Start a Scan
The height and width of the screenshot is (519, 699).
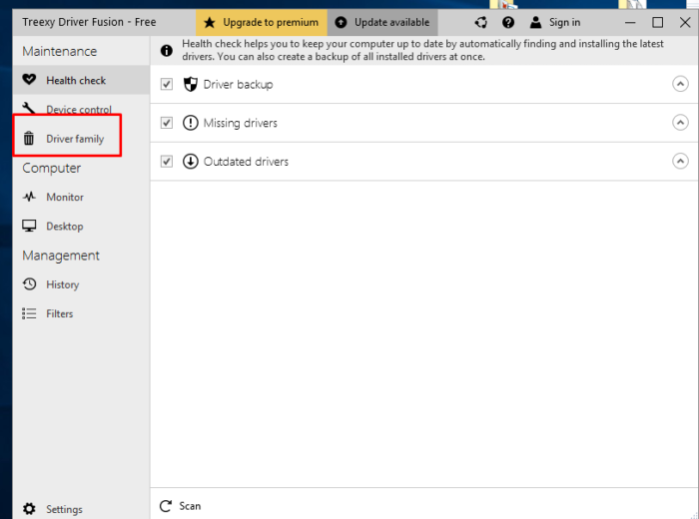[x=181, y=506]
